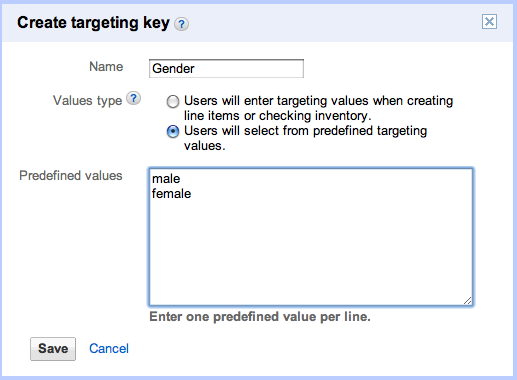Click the Values type label
Screen dimensions: 517x380
87,101
